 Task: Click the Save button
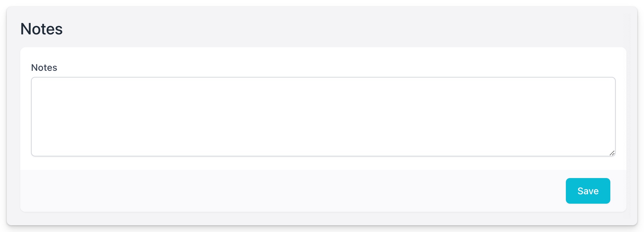(588, 191)
